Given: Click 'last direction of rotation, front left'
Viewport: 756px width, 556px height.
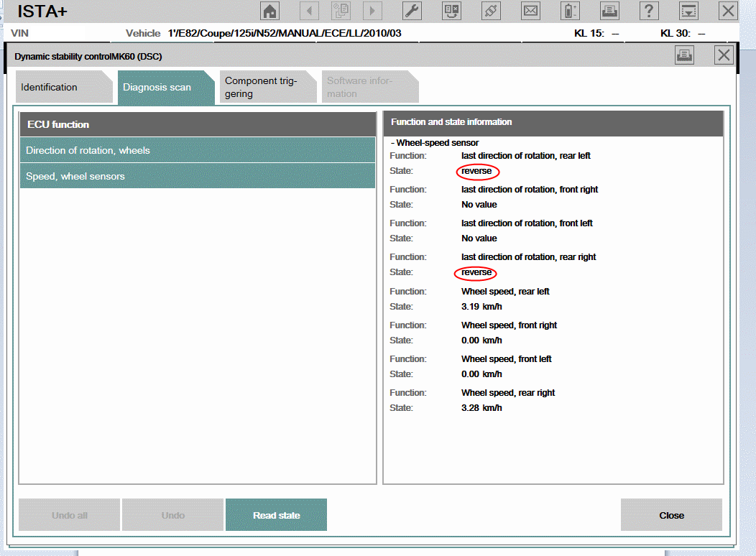Looking at the screenshot, I should [x=527, y=223].
